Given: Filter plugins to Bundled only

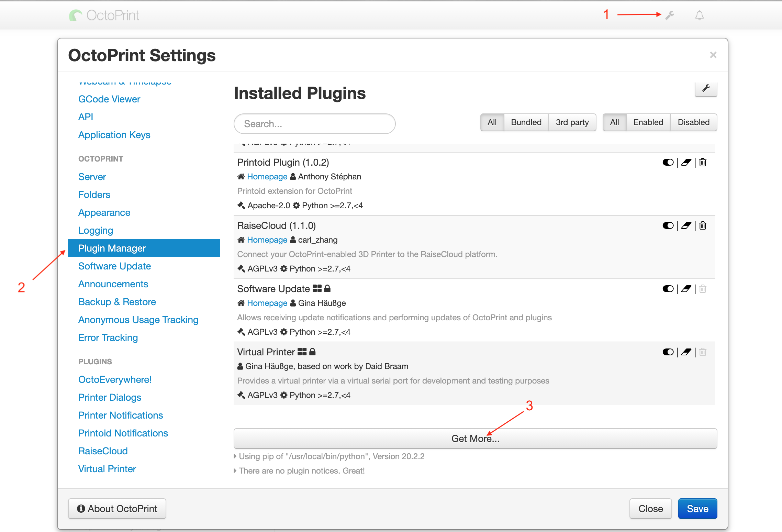Looking at the screenshot, I should click(x=526, y=122).
